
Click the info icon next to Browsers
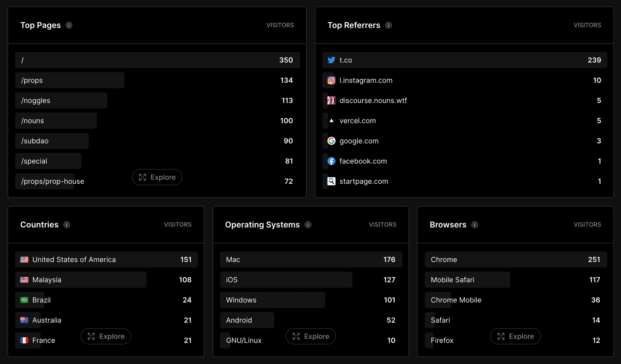(474, 225)
